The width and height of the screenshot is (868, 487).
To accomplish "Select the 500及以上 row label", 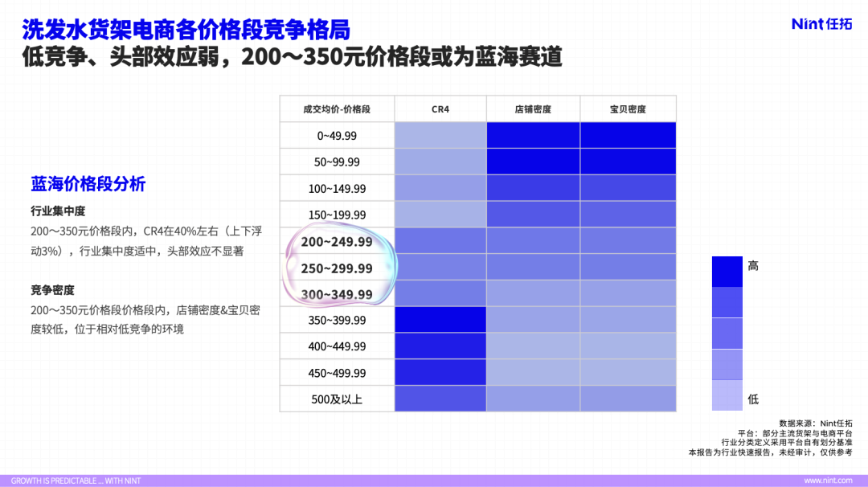I will point(337,399).
